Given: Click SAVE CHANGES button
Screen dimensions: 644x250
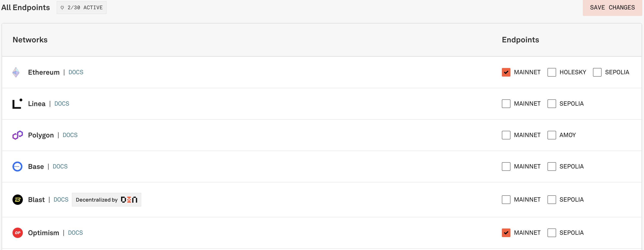Looking at the screenshot, I should (x=612, y=8).
